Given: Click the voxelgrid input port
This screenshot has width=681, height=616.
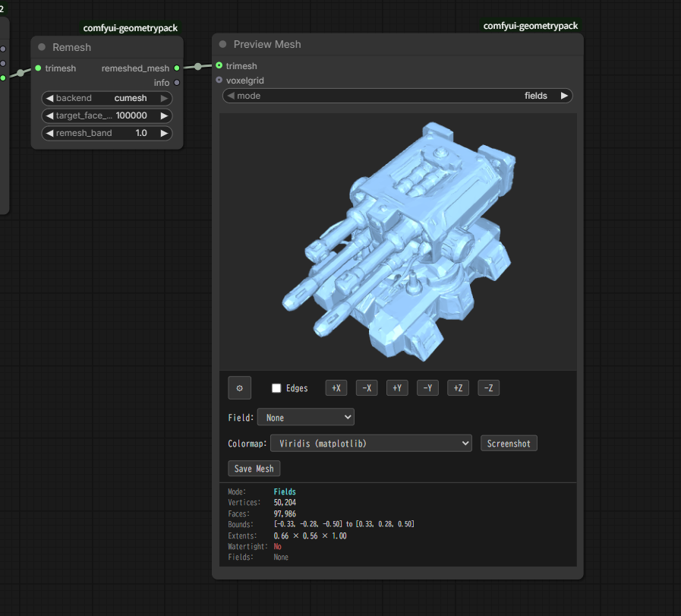Looking at the screenshot, I should click(219, 80).
